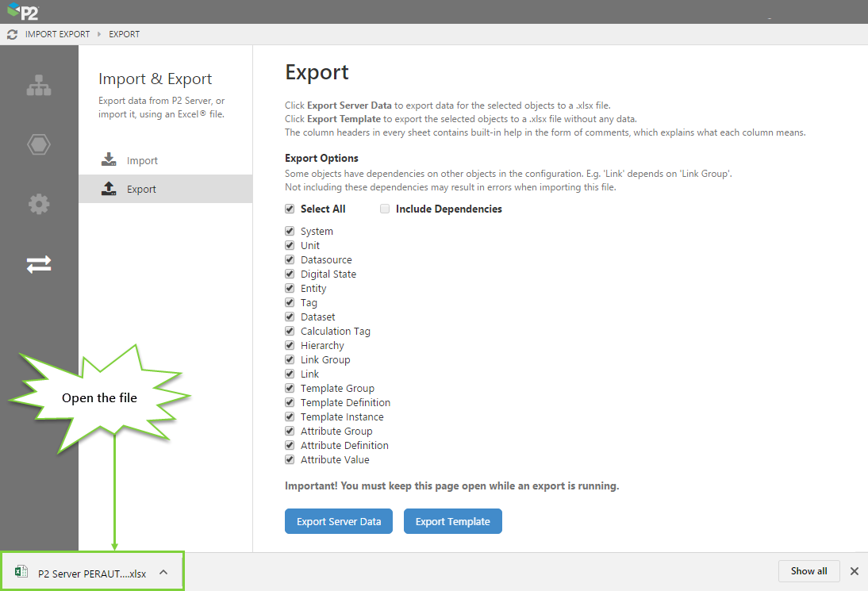Click the Import download icon
The image size is (868, 591).
tap(109, 159)
